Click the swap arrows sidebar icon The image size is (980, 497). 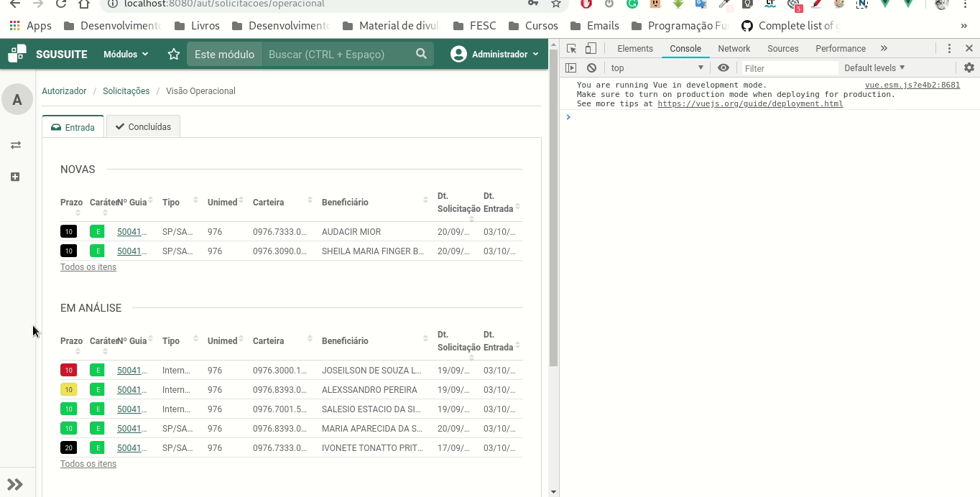point(15,145)
